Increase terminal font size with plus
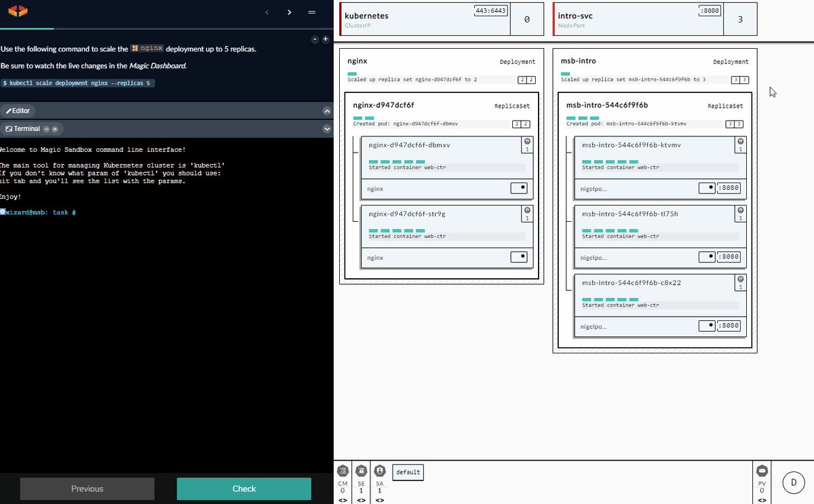This screenshot has width=814, height=504. [x=55, y=129]
